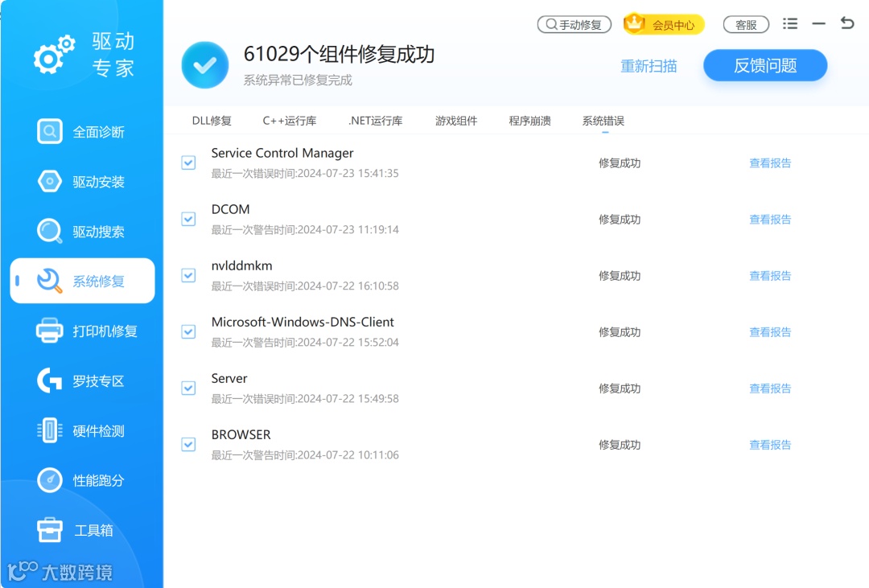Open 查看报告 for Server row
This screenshot has width=869, height=588.
pos(770,389)
